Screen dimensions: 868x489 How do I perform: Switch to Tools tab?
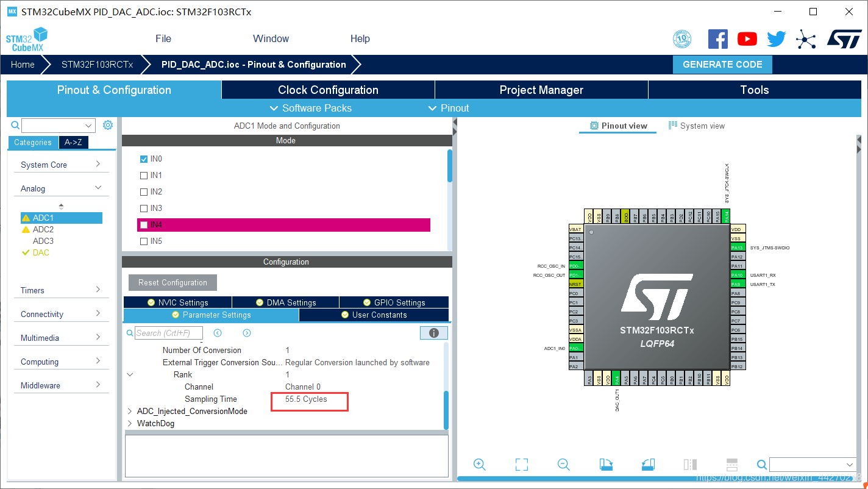pos(755,90)
